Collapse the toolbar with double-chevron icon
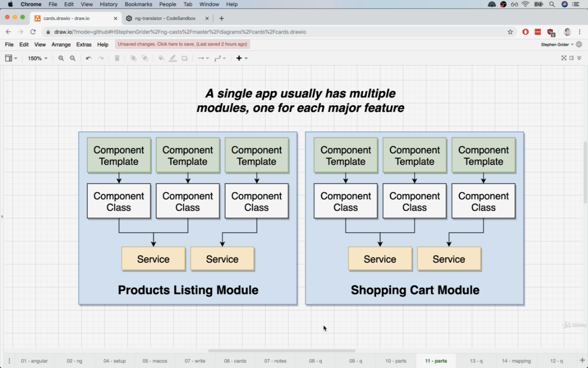This screenshot has width=588, height=368. [x=579, y=58]
